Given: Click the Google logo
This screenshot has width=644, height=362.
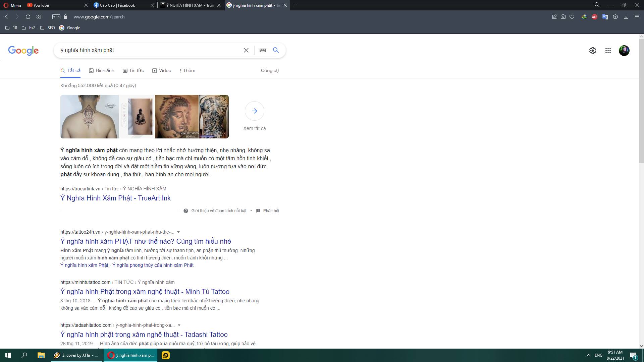Looking at the screenshot, I should [x=23, y=51].
